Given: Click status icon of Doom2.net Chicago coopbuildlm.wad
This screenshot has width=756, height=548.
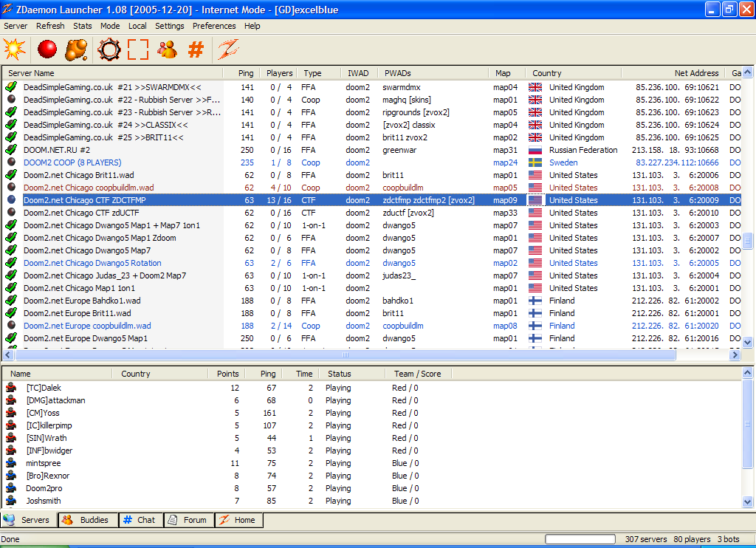Looking at the screenshot, I should pos(11,187).
